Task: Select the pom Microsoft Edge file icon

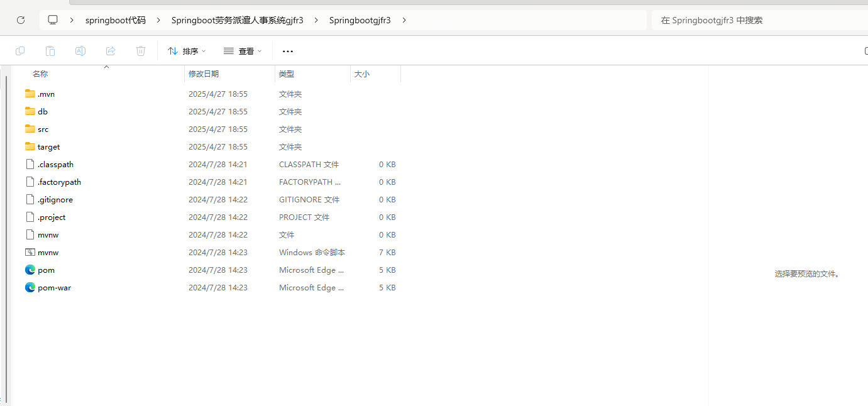Action: pos(30,270)
